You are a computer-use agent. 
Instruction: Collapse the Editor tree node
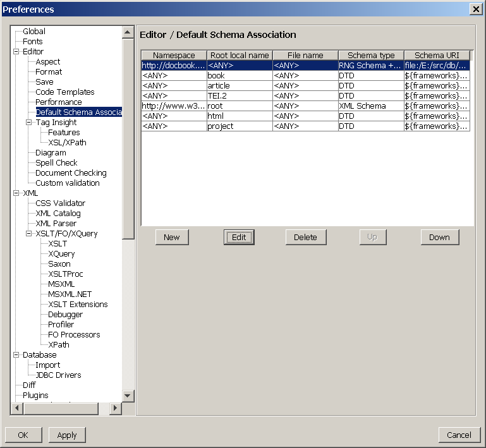click(x=16, y=52)
